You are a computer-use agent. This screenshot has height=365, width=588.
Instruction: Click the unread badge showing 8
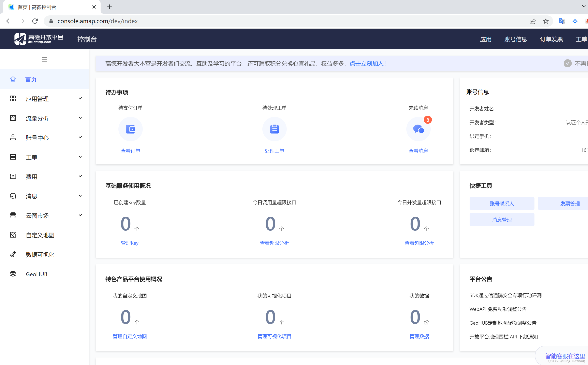(428, 120)
